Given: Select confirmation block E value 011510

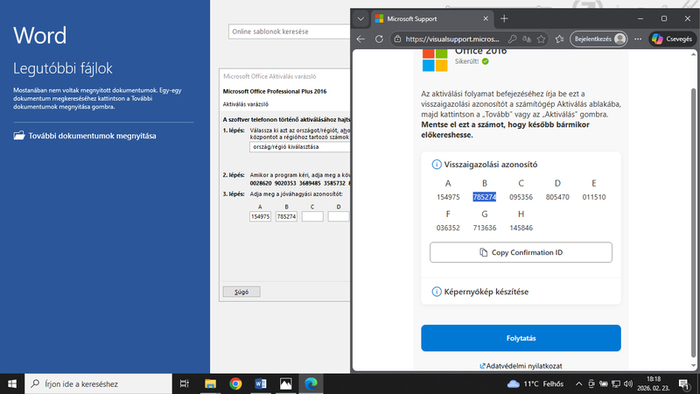Looking at the screenshot, I should coord(594,197).
